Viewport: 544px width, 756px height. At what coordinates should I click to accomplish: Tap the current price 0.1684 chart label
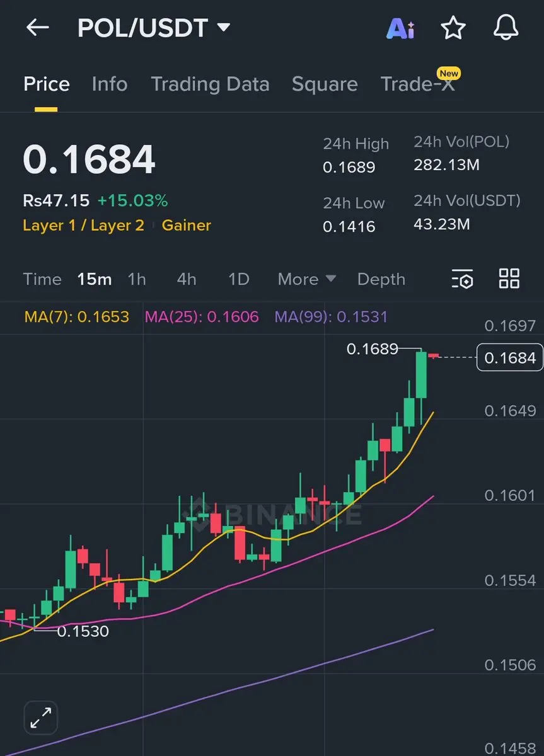(x=510, y=358)
